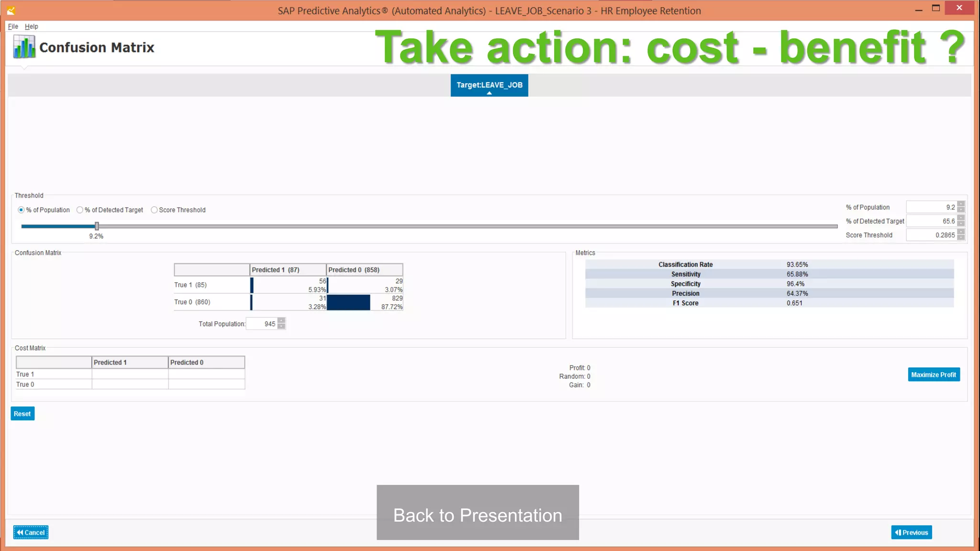Click the Cancel button
Viewport: 980px width, 551px height.
click(x=31, y=532)
